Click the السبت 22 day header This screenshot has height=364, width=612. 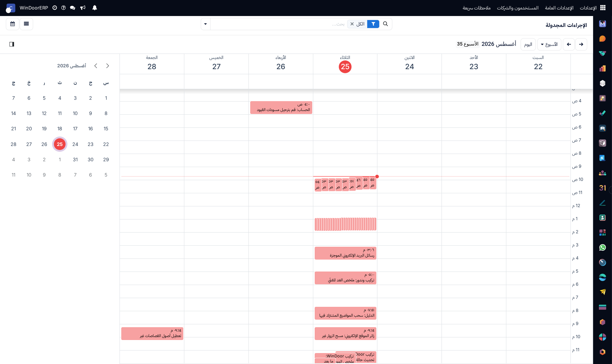538,64
